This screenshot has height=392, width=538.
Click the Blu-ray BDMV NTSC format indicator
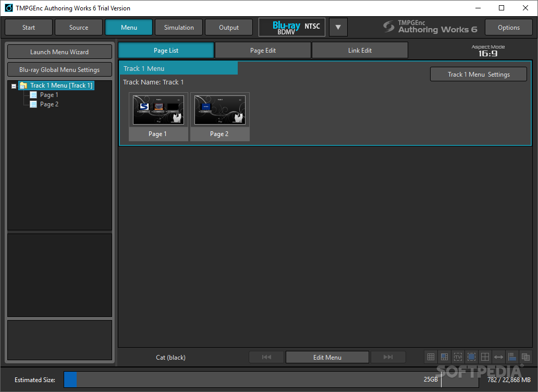click(292, 27)
